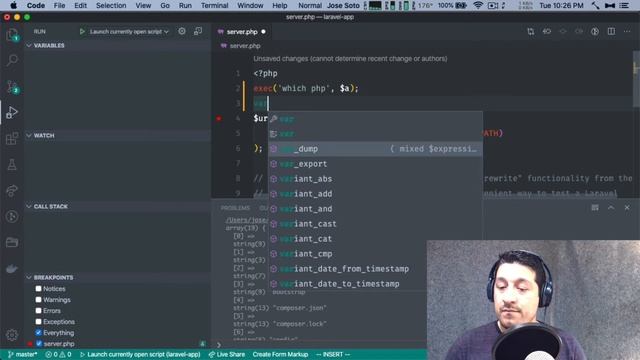640x360 pixels.
Task: Open the Explorer view in activity bar
Action: [x=12, y=35]
